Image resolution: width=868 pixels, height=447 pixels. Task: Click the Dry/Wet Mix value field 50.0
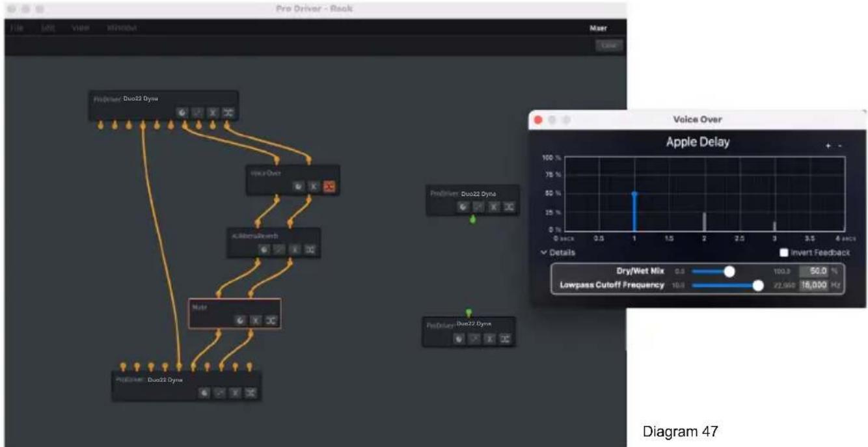tap(813, 271)
